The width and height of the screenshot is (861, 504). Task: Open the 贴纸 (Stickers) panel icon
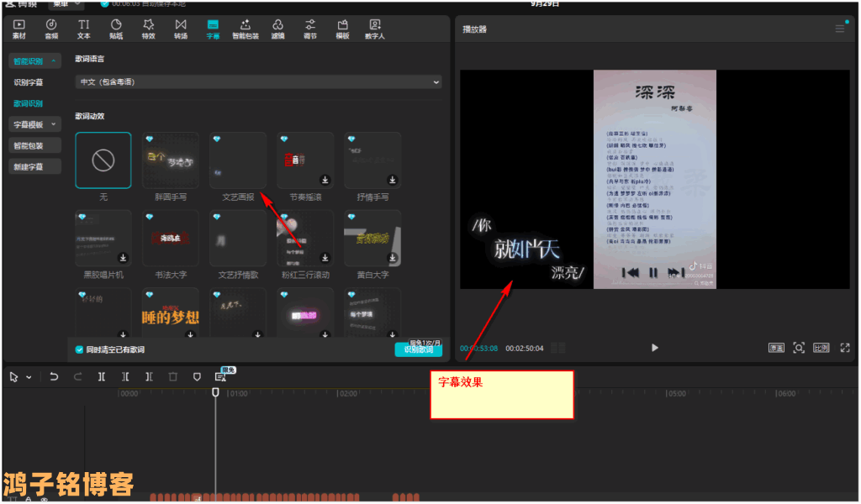[x=116, y=29]
